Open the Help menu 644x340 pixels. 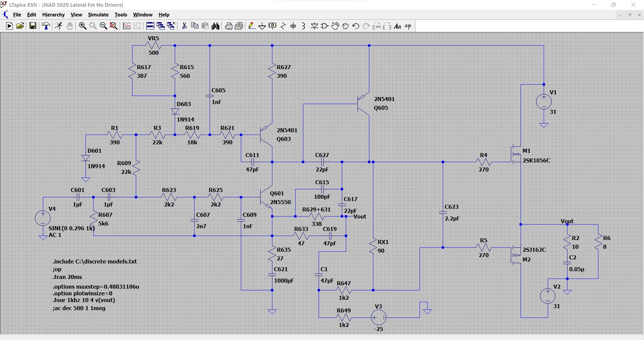[164, 15]
